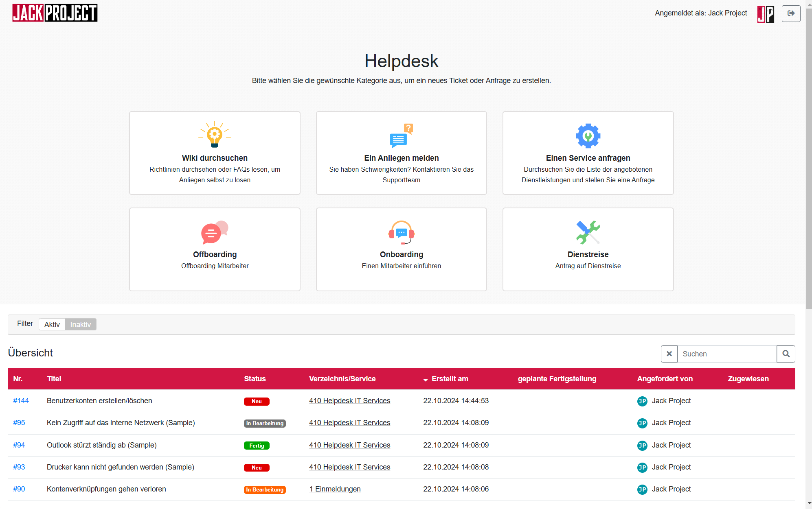Clear the search with the X button

669,354
